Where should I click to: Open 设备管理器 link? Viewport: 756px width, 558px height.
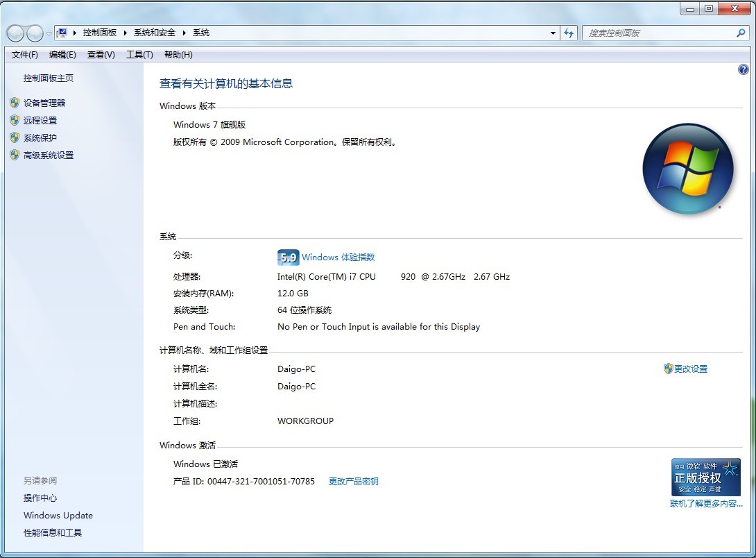44,103
